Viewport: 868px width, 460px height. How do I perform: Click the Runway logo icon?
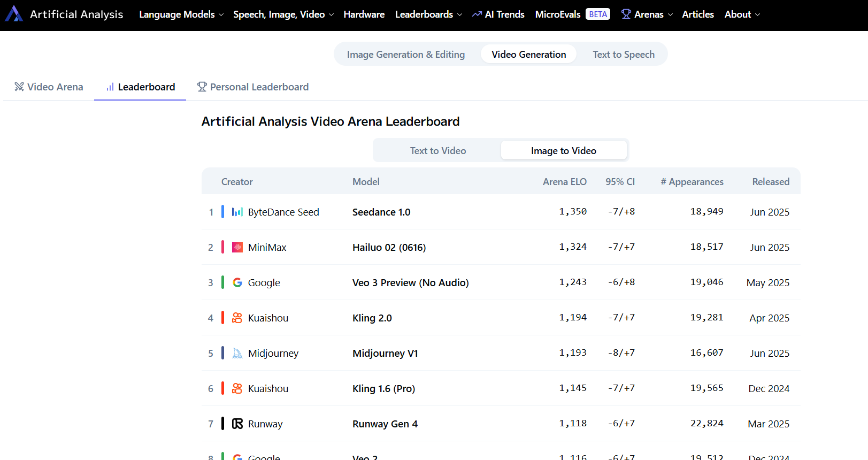pyautogui.click(x=237, y=424)
